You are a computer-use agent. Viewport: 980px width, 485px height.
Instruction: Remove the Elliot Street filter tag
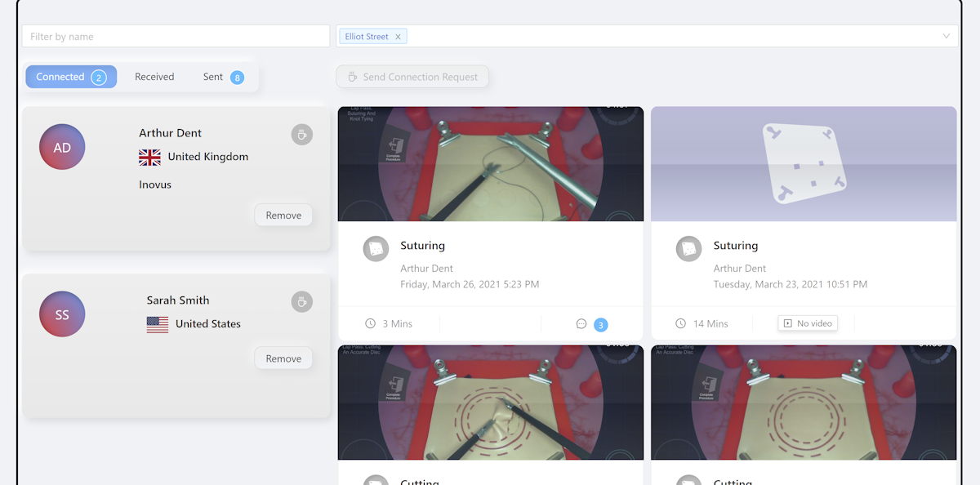pos(398,37)
